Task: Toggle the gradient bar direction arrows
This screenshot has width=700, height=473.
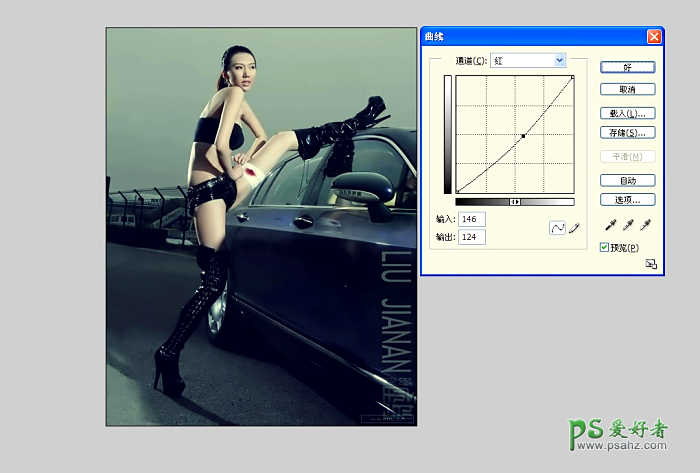Action: 515,202
